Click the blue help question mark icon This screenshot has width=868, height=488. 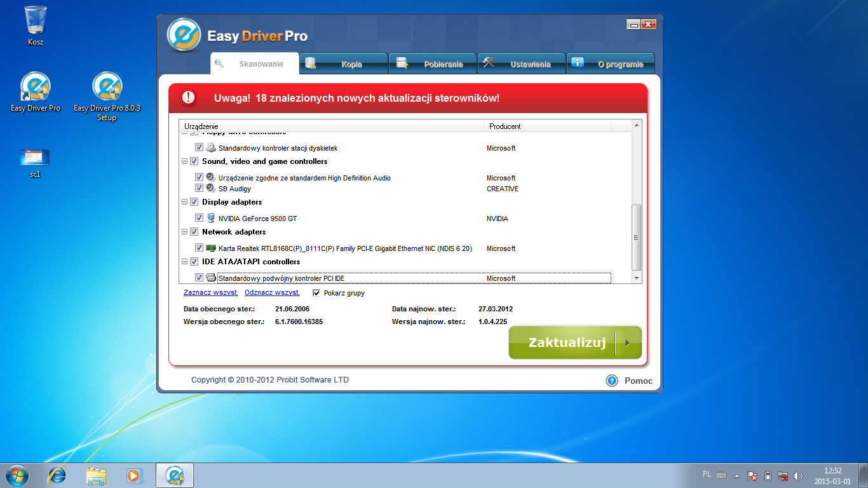coord(612,381)
